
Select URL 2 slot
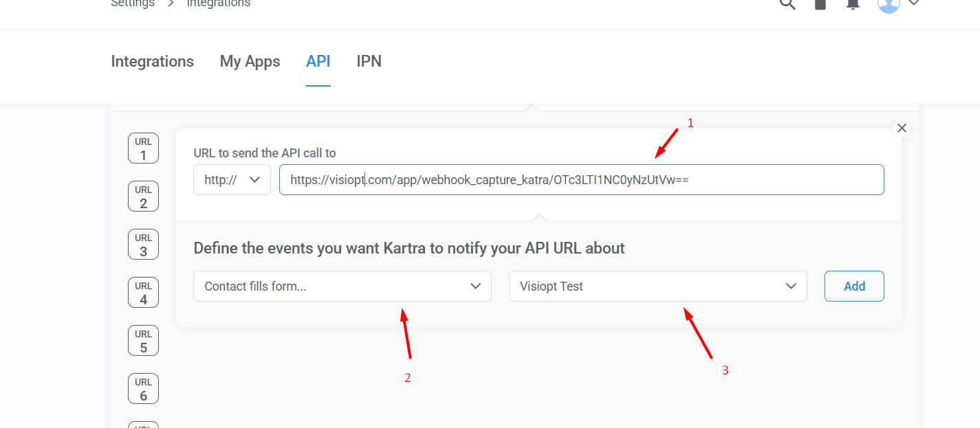[x=143, y=196]
